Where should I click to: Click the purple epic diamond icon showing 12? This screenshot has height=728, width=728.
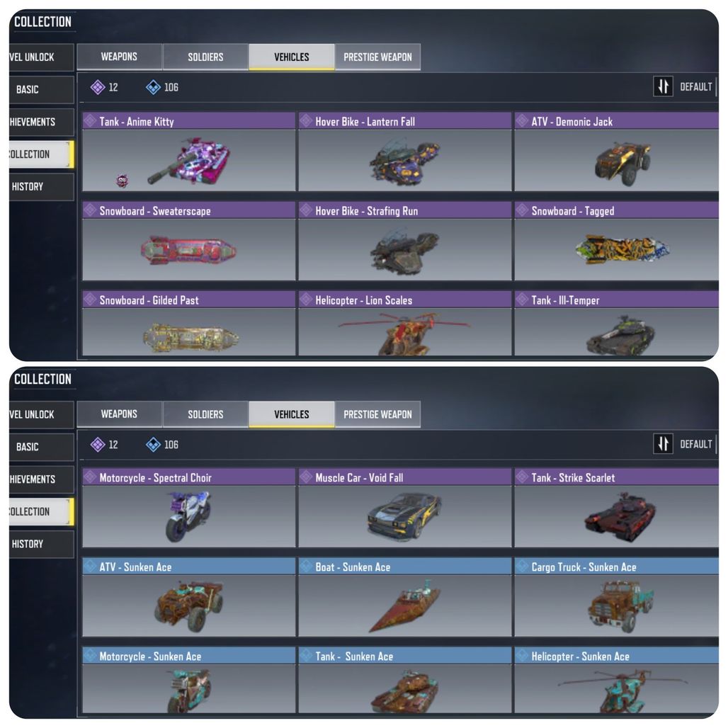[x=98, y=87]
